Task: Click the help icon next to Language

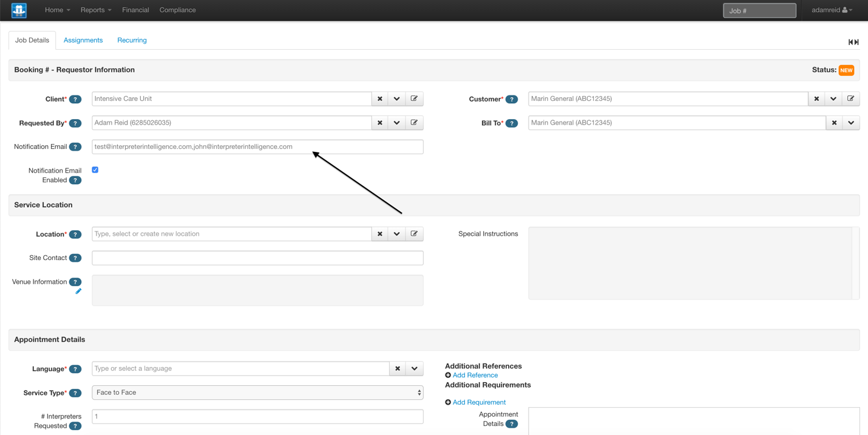Action: (75, 369)
